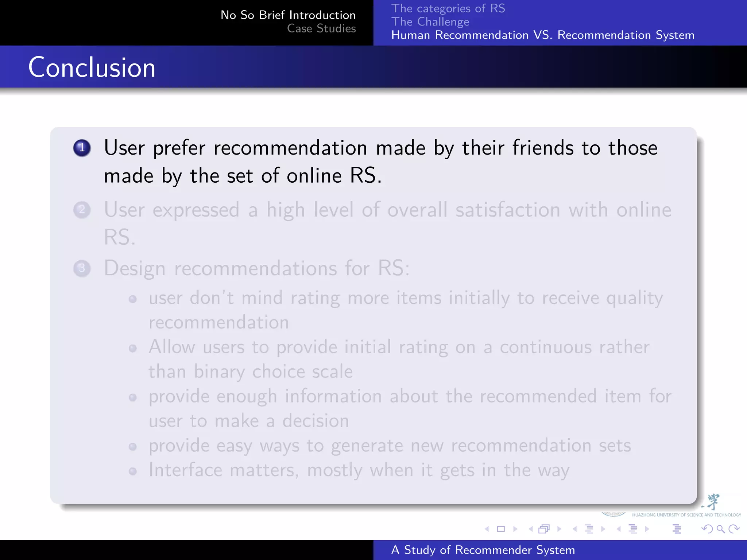This screenshot has width=747, height=560.
Task: Go to previous section arrow
Action: point(619,529)
